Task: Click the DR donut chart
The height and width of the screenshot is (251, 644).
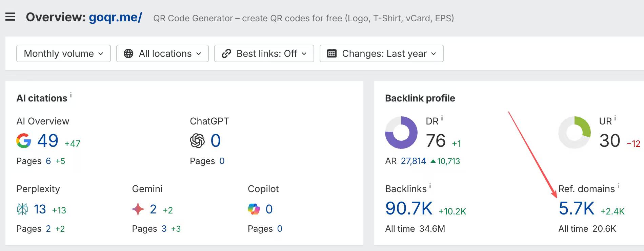Action: (401, 133)
